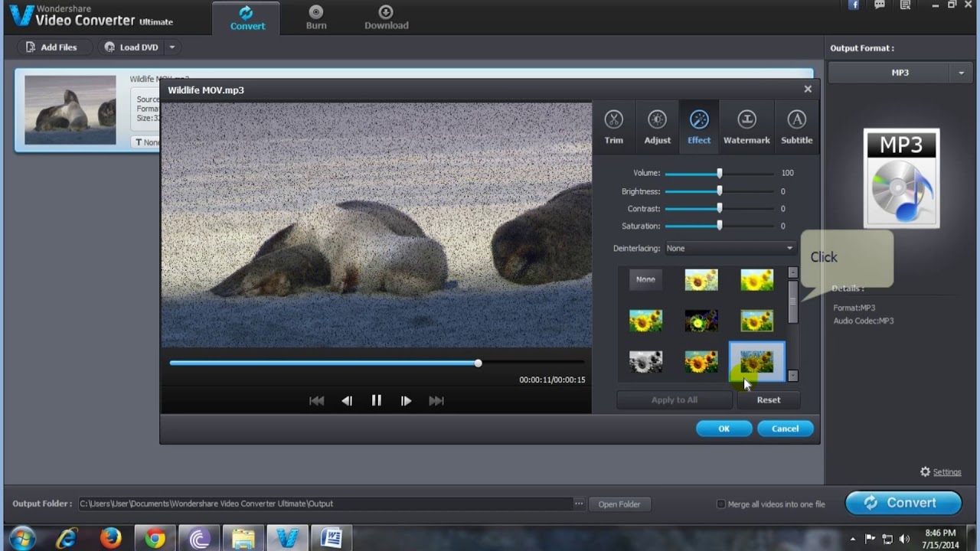Click the preview playback progress handle
980x551 pixels.
[478, 363]
